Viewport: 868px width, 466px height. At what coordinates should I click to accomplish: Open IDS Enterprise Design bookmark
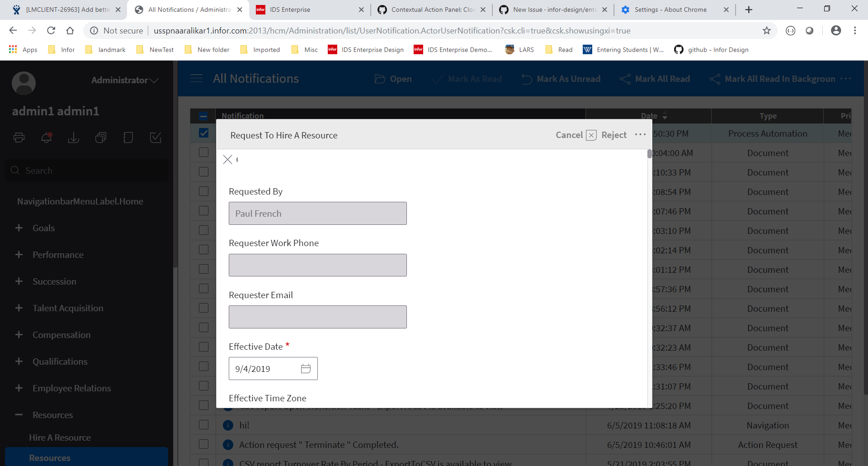pyautogui.click(x=366, y=49)
